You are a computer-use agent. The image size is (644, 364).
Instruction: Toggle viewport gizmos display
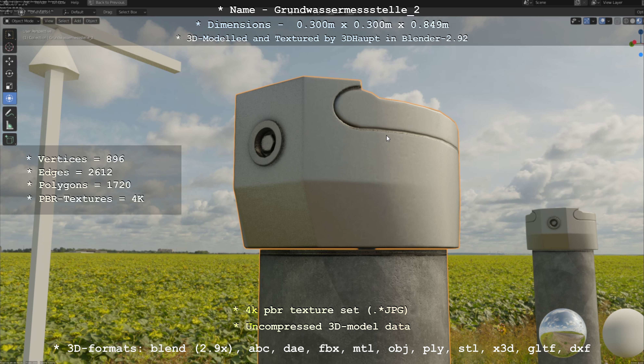pos(587,21)
